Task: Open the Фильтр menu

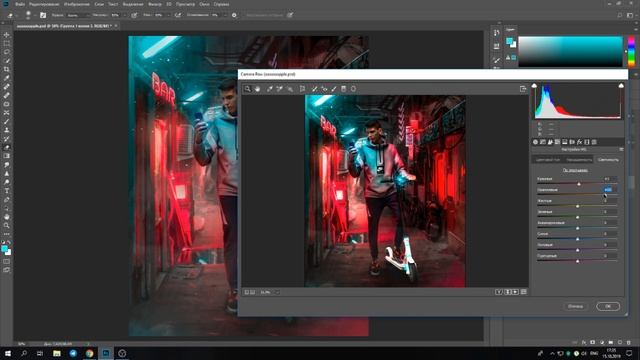Action: tap(155, 4)
